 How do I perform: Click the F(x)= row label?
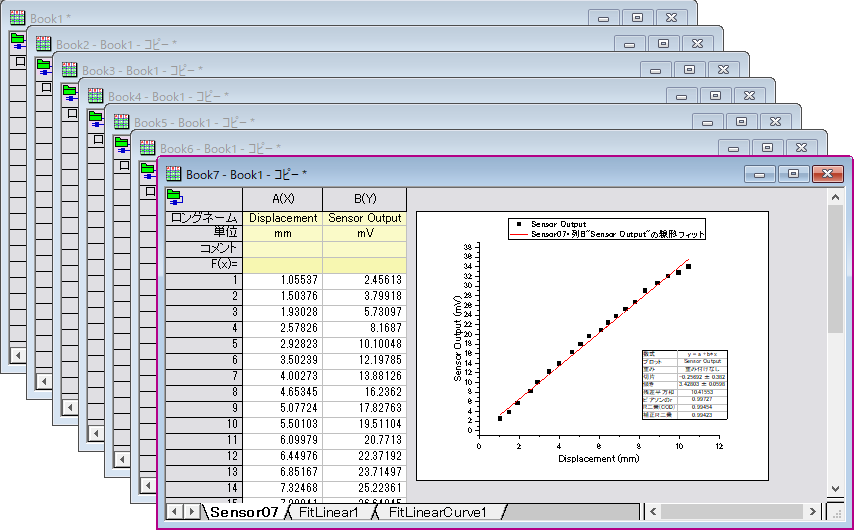point(204,265)
